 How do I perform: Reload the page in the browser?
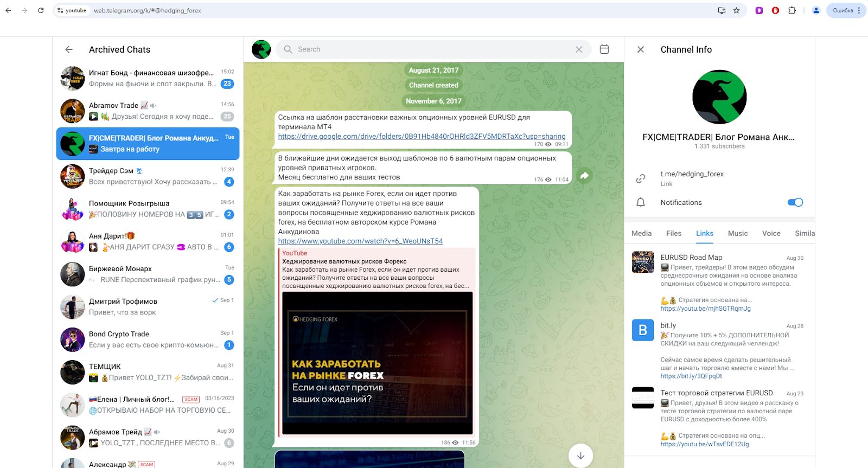click(41, 10)
